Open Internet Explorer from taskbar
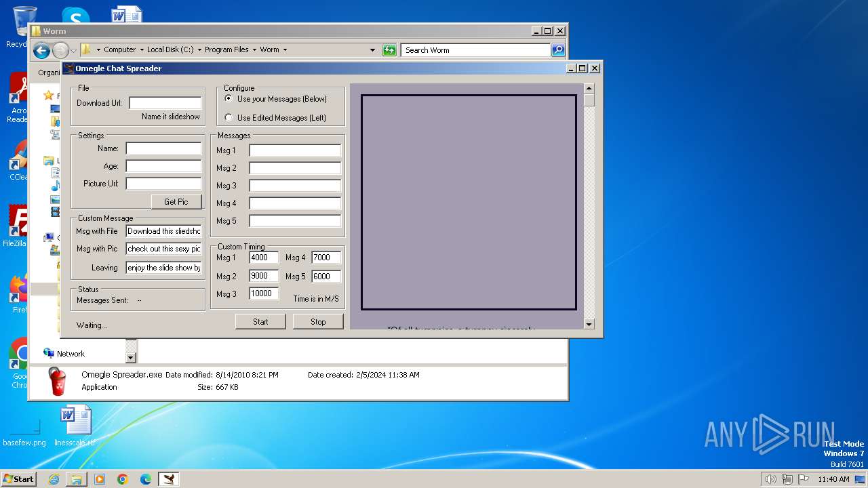 pos(54,479)
